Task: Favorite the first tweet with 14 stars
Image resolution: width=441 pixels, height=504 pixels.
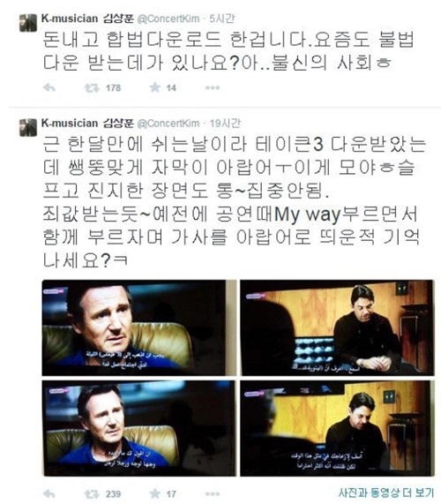Action: pos(155,87)
